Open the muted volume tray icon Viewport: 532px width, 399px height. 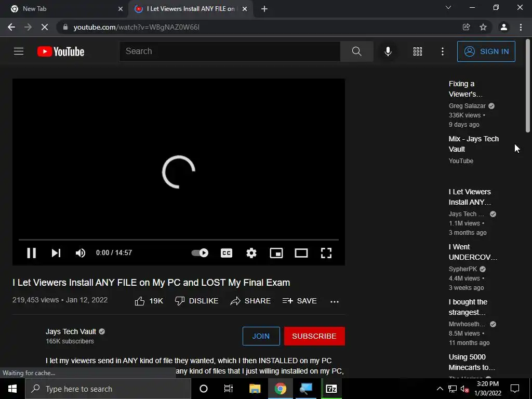[464, 389]
